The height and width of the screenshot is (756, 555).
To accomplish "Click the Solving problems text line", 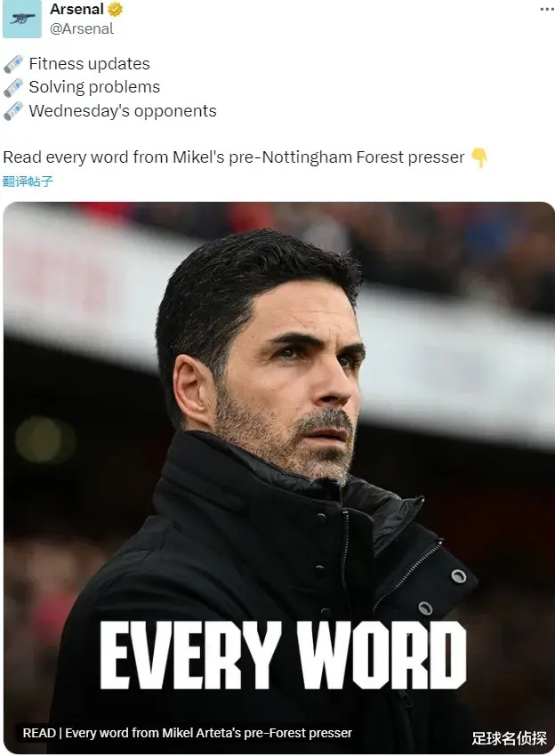I will click(x=94, y=87).
